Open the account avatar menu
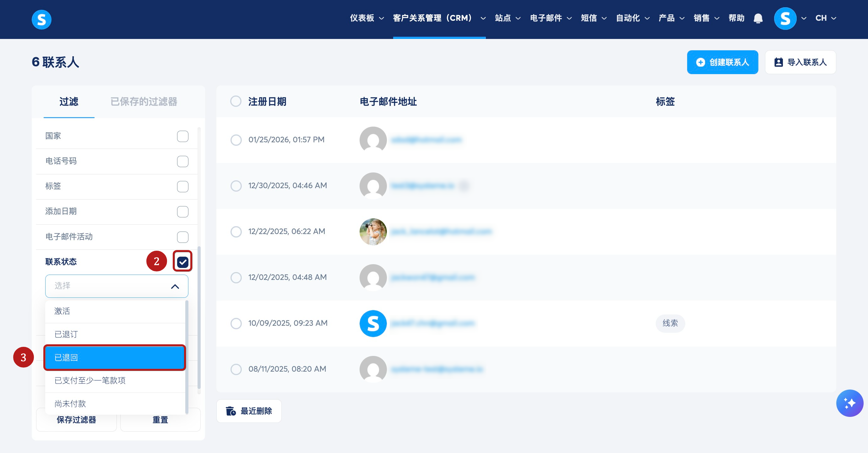Viewport: 868px width, 453px height. pos(785,18)
